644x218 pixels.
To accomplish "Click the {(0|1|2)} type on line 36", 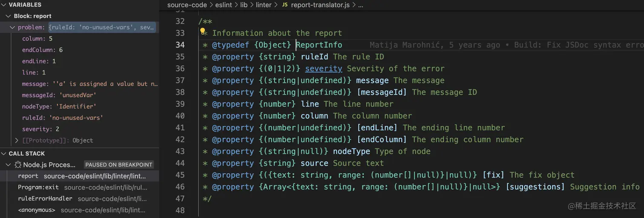I will pyautogui.click(x=279, y=69).
